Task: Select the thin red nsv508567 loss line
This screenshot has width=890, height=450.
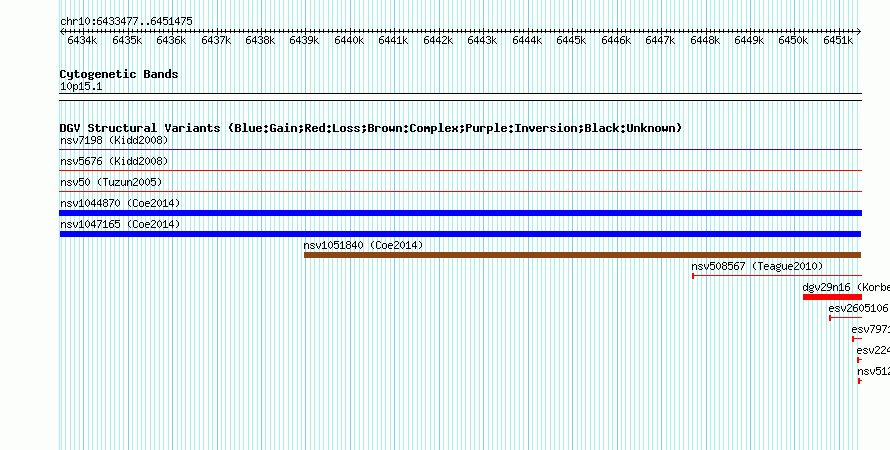Action: (777, 276)
